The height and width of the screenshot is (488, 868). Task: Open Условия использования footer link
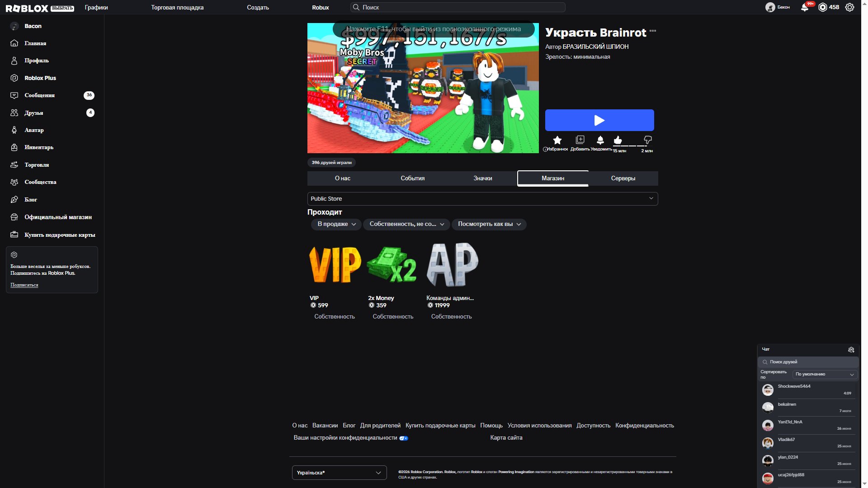[539, 426]
